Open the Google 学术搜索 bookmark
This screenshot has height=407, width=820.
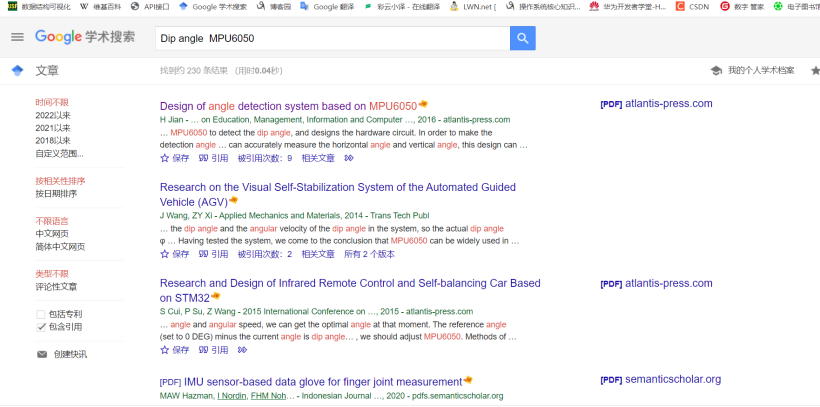[213, 7]
